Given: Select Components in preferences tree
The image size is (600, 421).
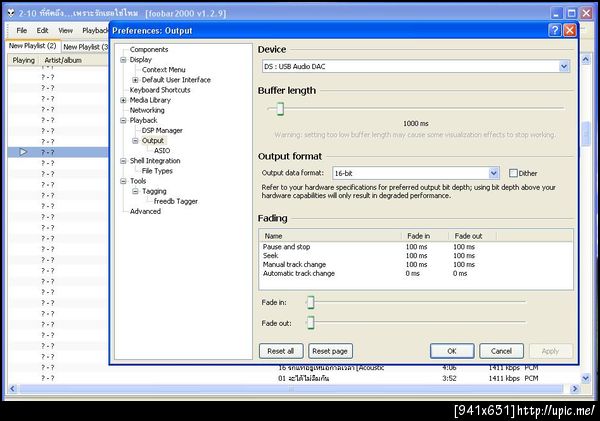Looking at the screenshot, I should tap(149, 49).
